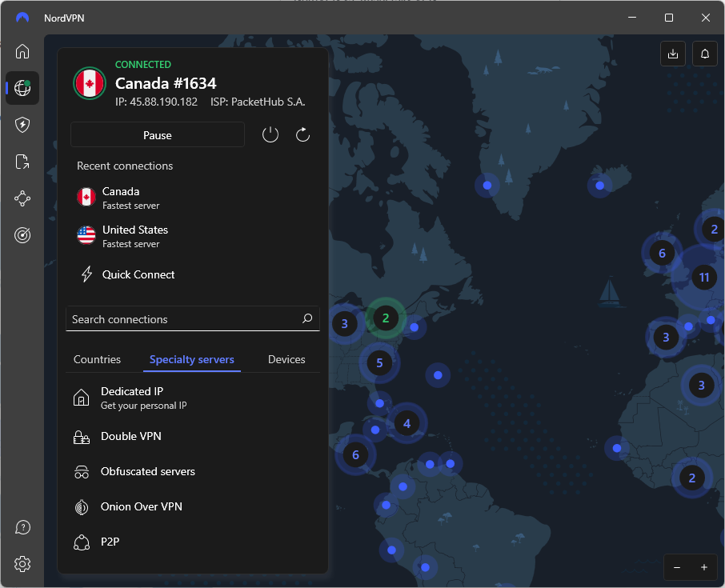
Task: Maximize the NordVPN window
Action: (669, 18)
